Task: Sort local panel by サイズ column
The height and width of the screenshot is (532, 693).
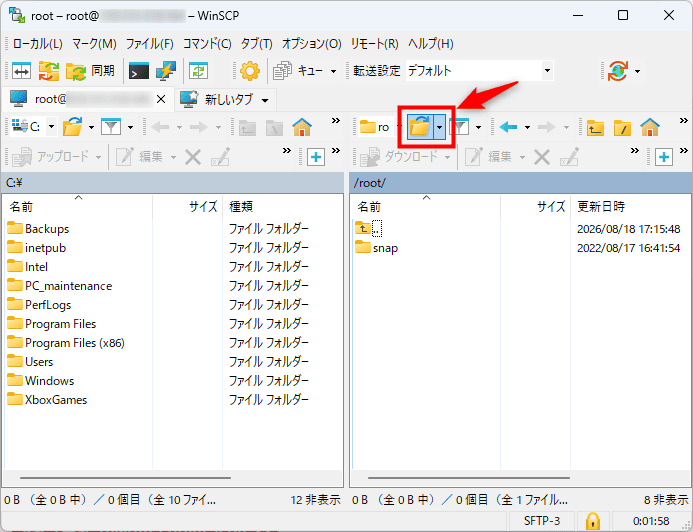Action: click(188, 206)
